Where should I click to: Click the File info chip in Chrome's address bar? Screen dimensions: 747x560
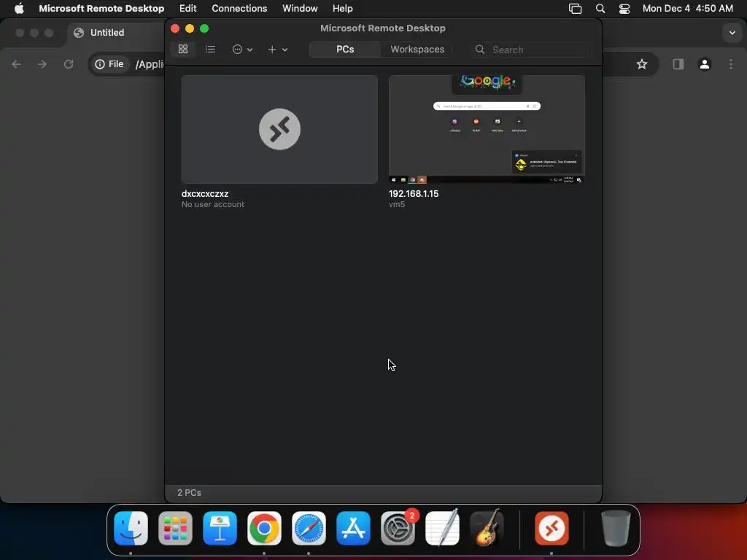pos(109,64)
